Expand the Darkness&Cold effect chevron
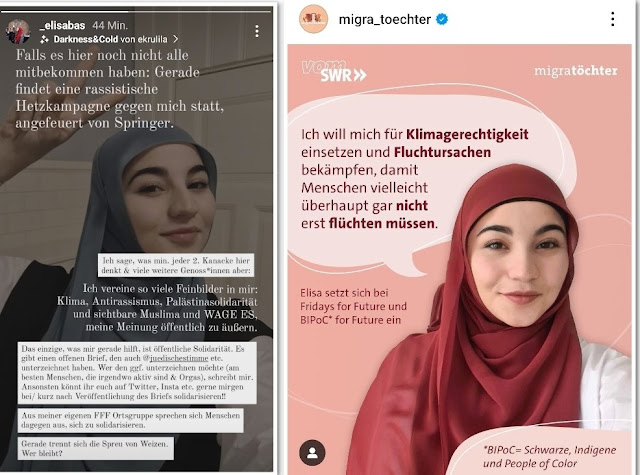The image size is (640, 475). pyautogui.click(x=176, y=39)
